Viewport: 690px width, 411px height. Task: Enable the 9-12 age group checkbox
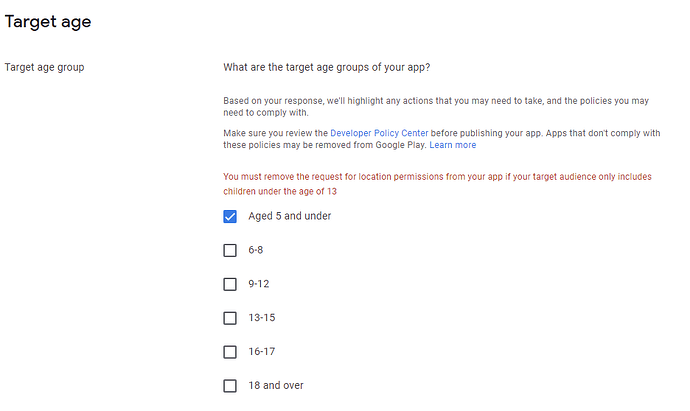[x=230, y=284]
